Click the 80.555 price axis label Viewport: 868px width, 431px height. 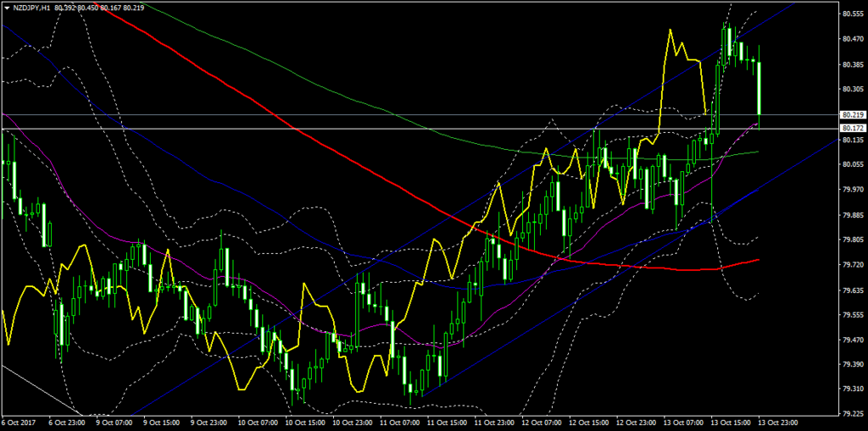click(x=853, y=14)
